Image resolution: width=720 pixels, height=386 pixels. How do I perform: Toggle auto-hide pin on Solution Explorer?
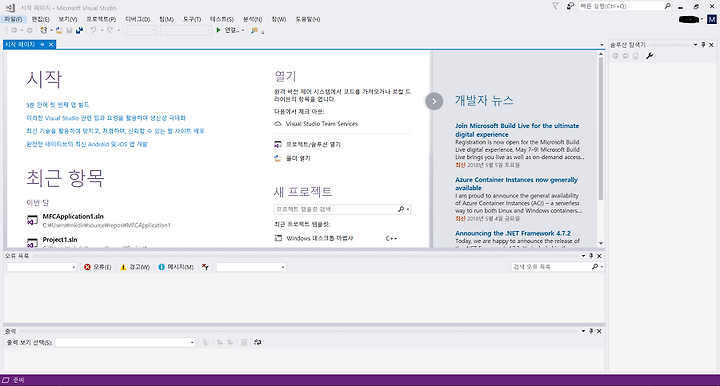tap(703, 45)
